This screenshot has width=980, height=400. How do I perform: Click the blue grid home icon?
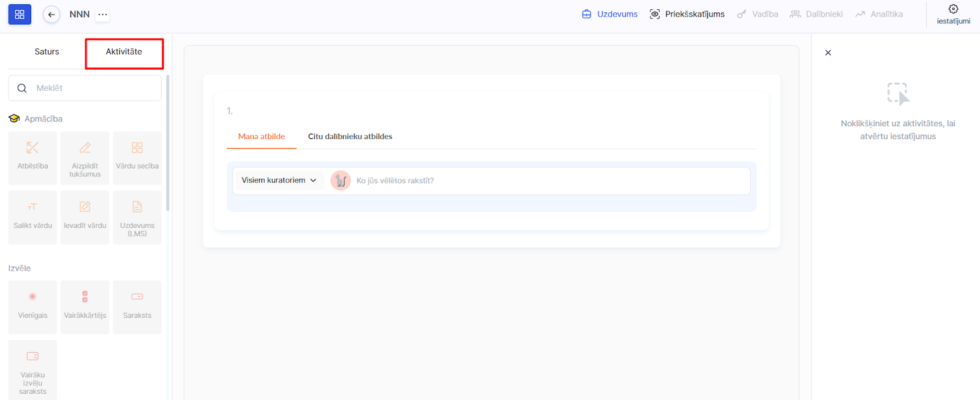pyautogui.click(x=20, y=14)
